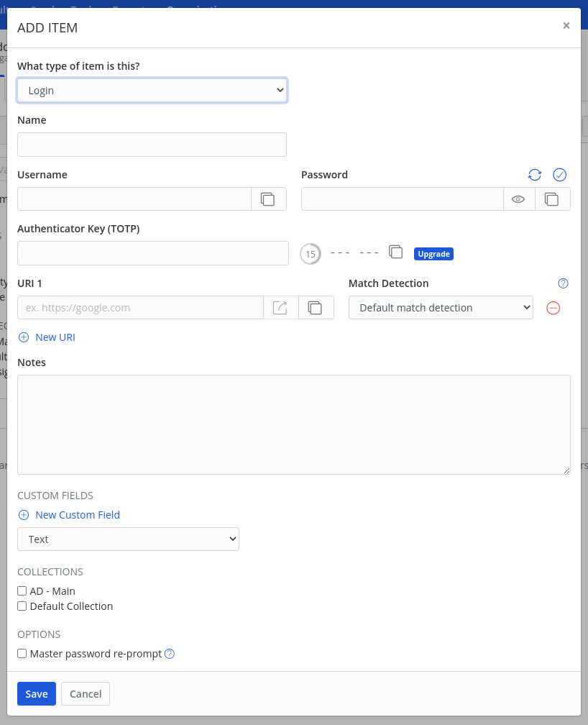Image resolution: width=588 pixels, height=725 pixels.
Task: Check the AD - Main collection
Action: (22, 591)
